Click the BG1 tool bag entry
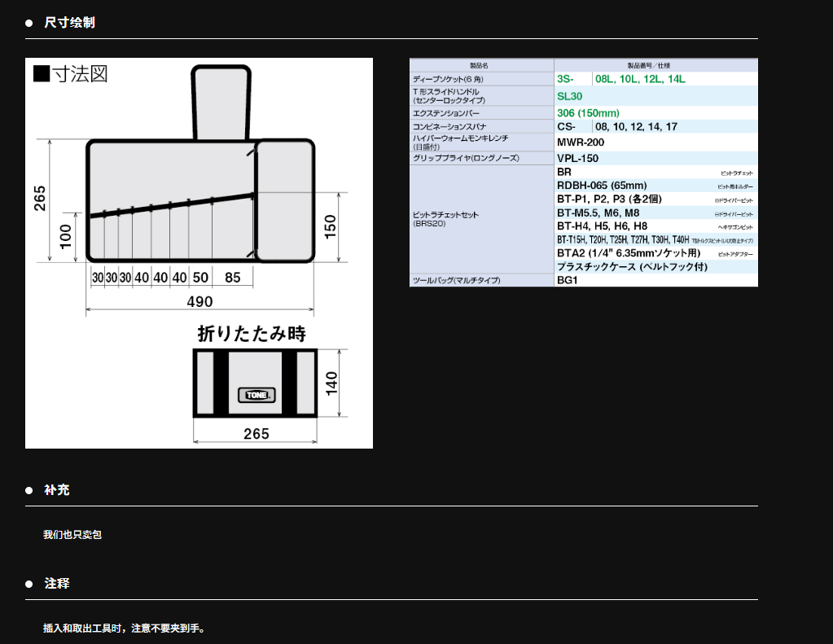Screen dimensions: 833x644 pyautogui.click(x=567, y=280)
